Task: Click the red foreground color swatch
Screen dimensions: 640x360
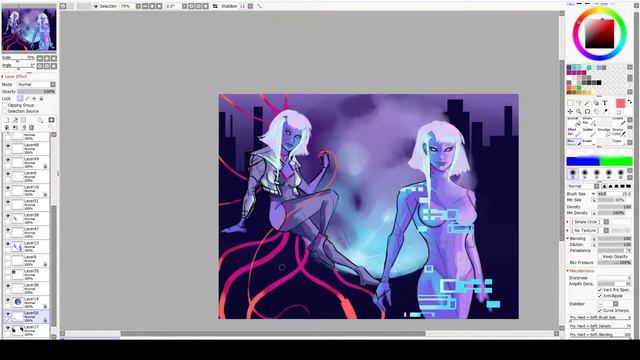Action: pyautogui.click(x=620, y=103)
